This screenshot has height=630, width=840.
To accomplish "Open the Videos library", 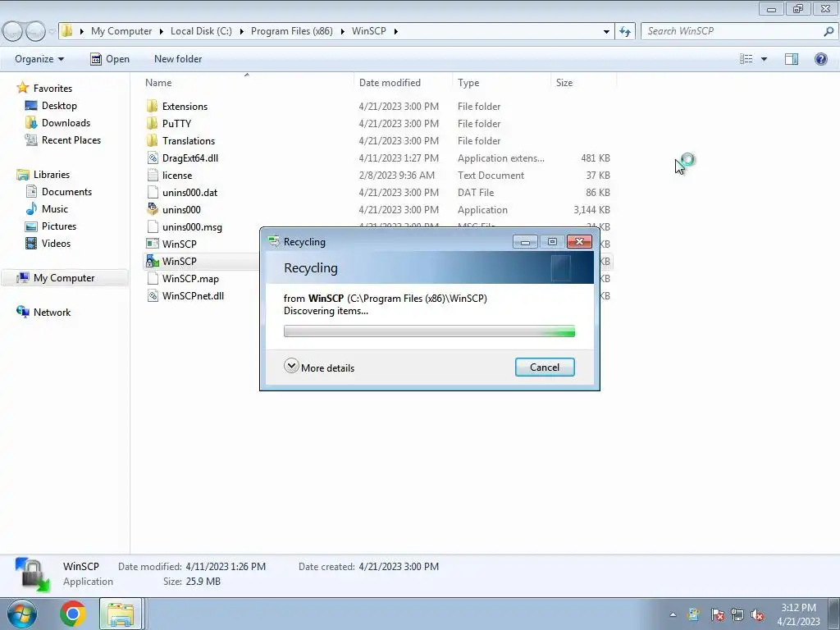I will pos(56,243).
